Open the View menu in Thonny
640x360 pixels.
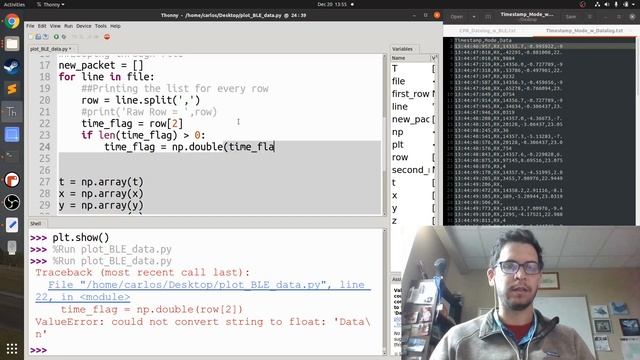pyautogui.click(x=55, y=26)
